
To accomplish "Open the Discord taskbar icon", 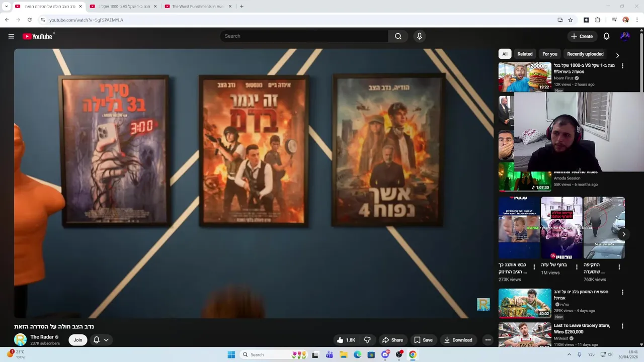I will click(385, 354).
